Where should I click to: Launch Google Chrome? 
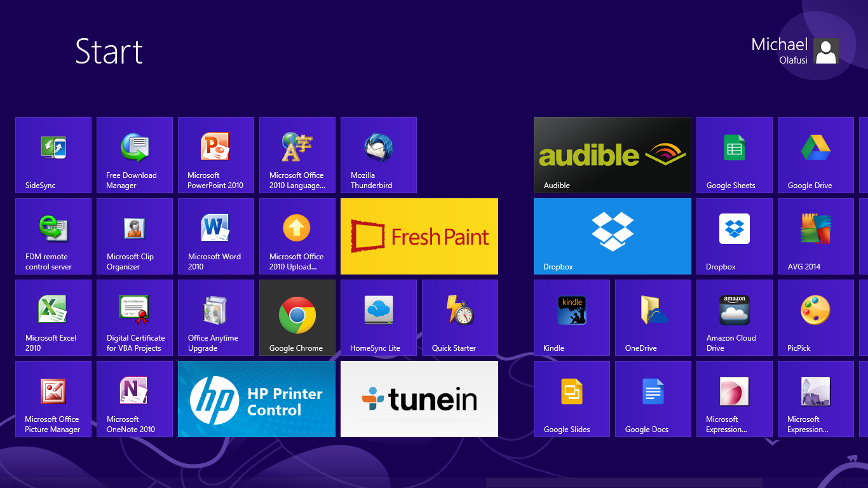[x=297, y=318]
